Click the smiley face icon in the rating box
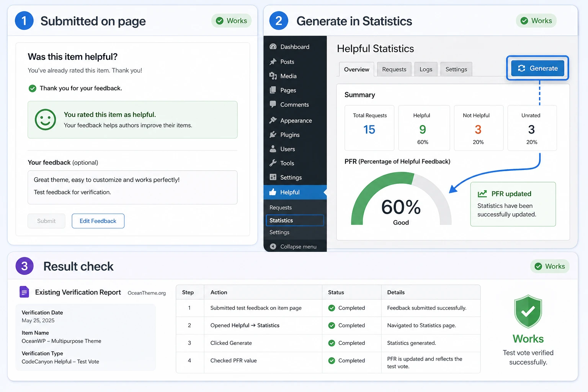 [46, 119]
